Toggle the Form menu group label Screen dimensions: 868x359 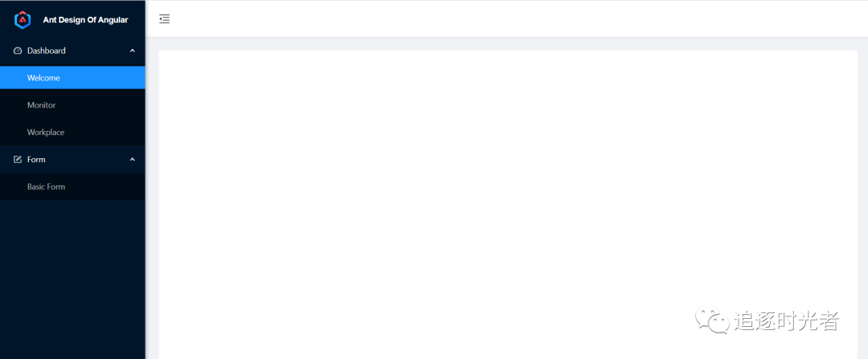pyautogui.click(x=36, y=159)
